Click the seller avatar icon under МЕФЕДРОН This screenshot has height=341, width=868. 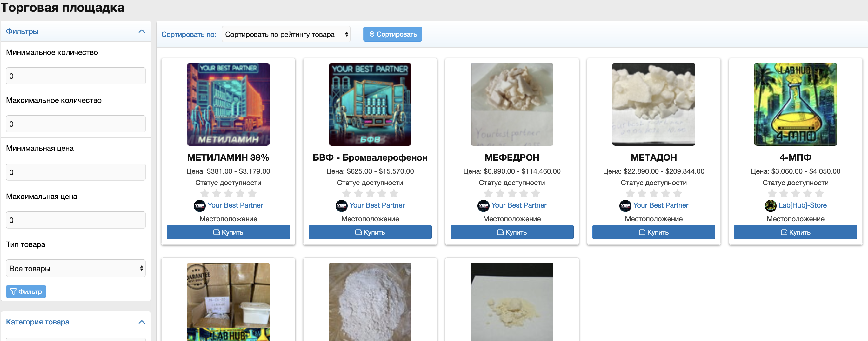point(483,205)
